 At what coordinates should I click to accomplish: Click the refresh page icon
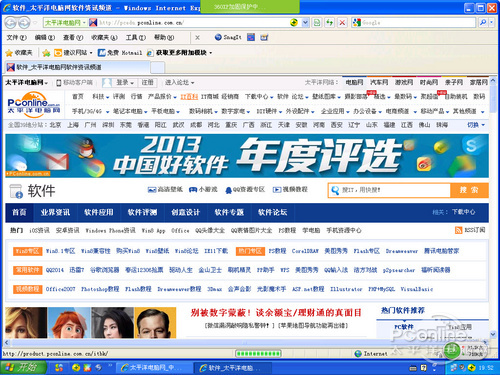pos(329,23)
